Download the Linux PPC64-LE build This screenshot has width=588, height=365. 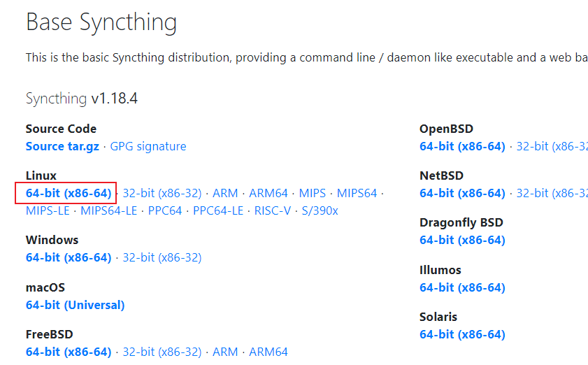click(218, 210)
